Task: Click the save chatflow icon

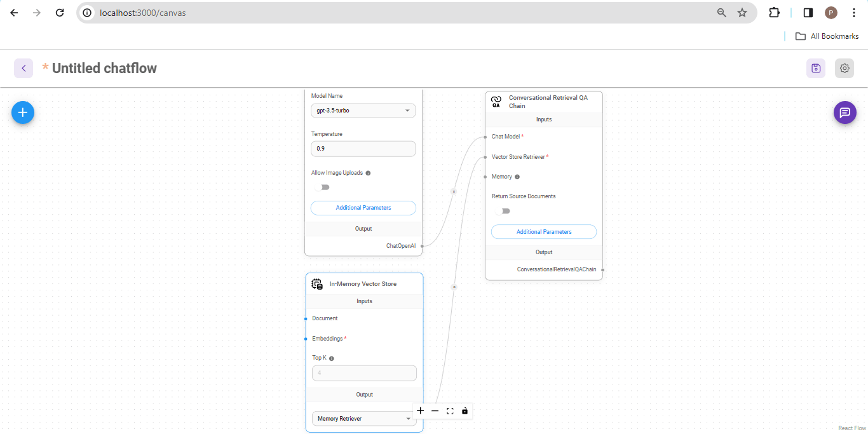Action: point(816,69)
